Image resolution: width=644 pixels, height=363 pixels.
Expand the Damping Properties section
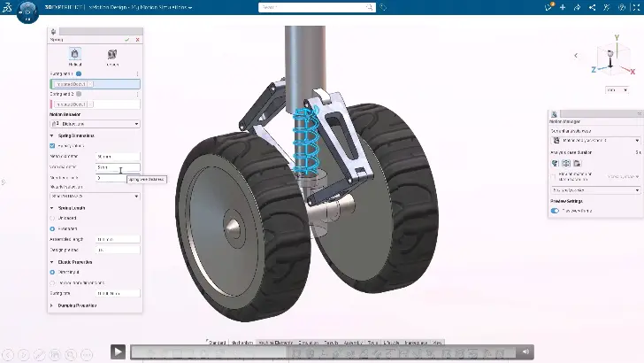click(52, 305)
